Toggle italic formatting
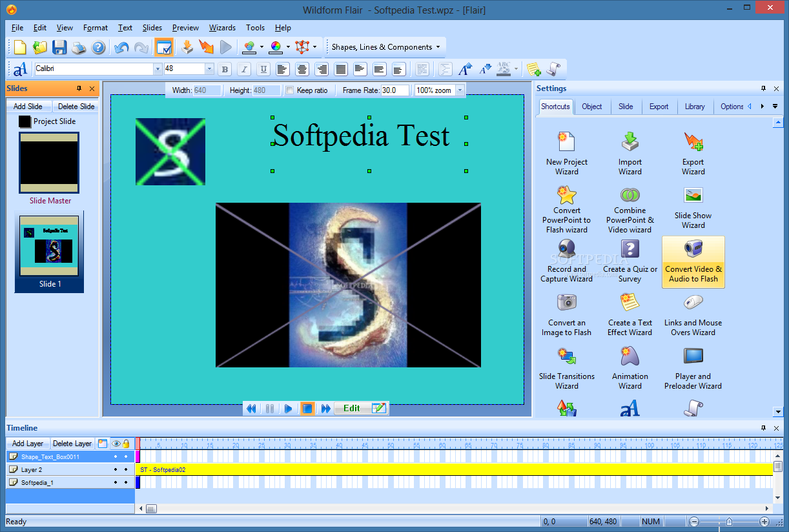 (x=244, y=69)
